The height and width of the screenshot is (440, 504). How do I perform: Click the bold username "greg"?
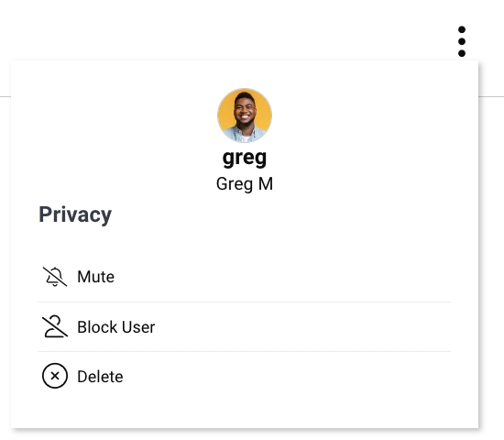click(245, 158)
